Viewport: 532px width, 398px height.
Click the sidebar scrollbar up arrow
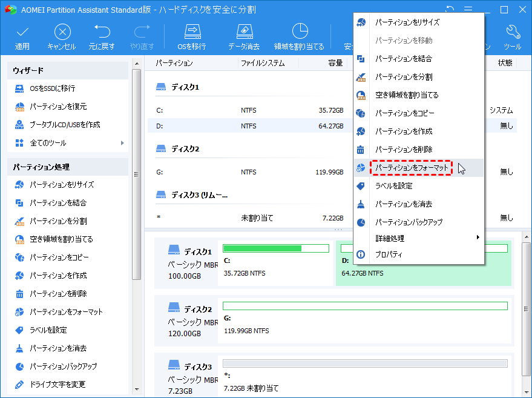pyautogui.click(x=137, y=64)
